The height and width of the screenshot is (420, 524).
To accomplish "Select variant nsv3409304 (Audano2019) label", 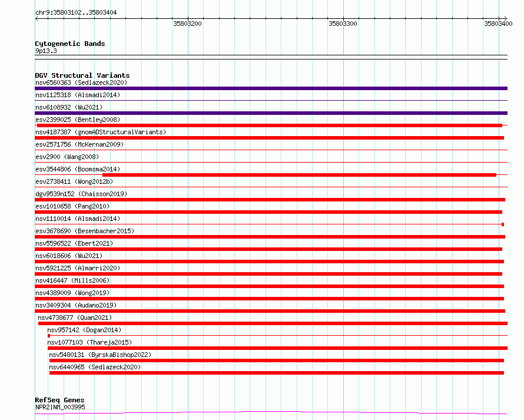I will 76,305.
